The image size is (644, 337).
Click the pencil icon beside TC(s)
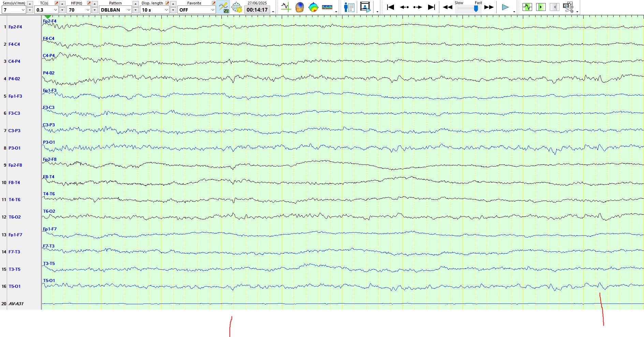pyautogui.click(x=57, y=3)
